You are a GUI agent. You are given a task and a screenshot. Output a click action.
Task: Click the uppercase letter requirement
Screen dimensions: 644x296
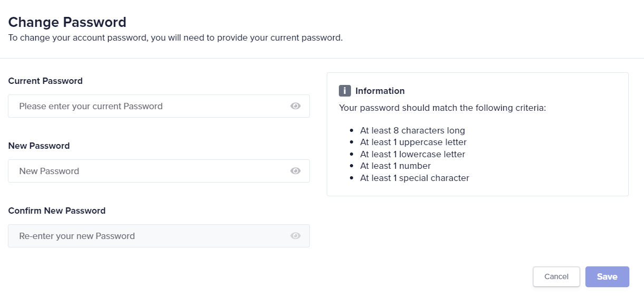click(x=413, y=142)
